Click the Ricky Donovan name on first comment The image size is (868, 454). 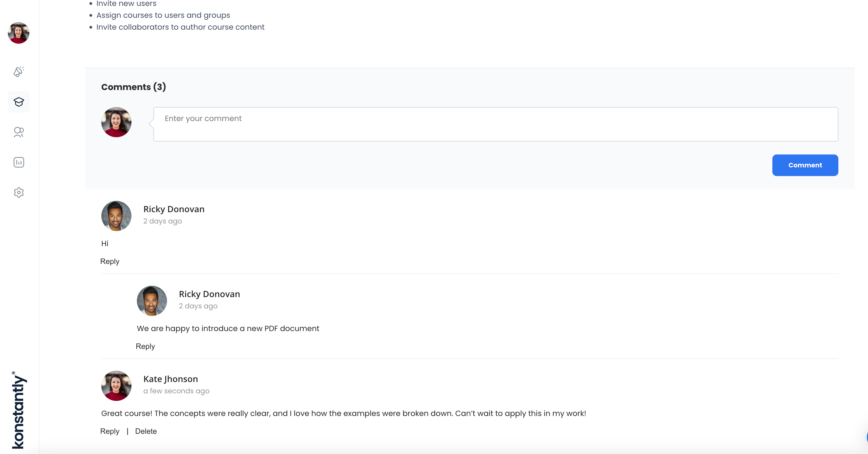(x=174, y=209)
